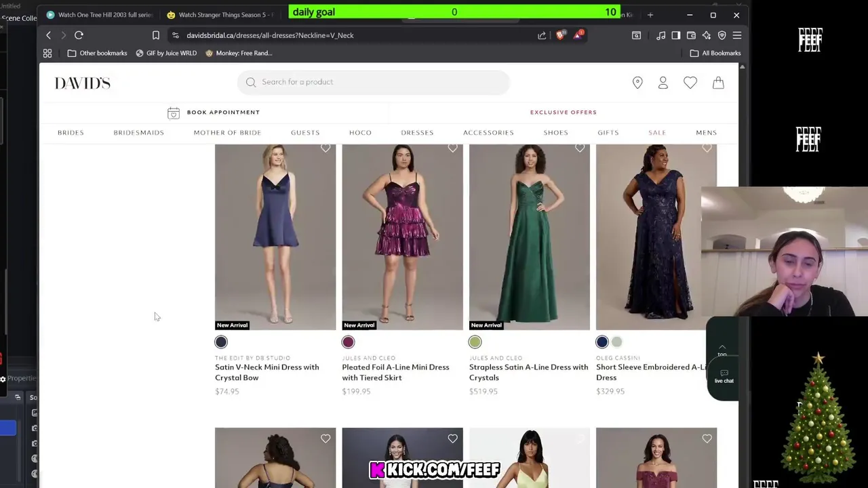Go to the David's logo homepage
Image resolution: width=868 pixels, height=488 pixels.
pos(83,83)
